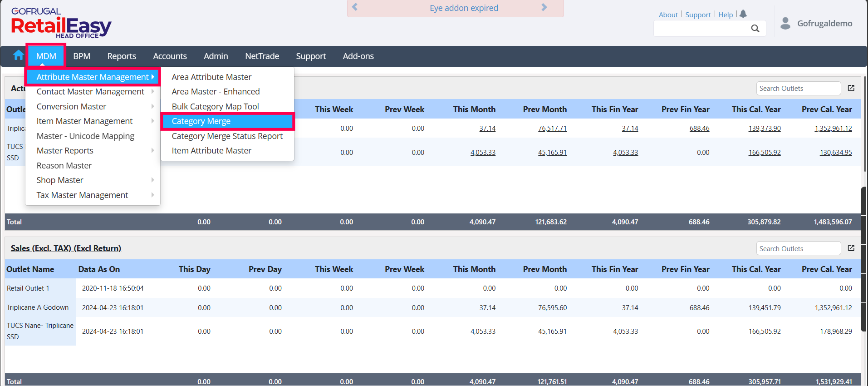Click the Support link at top

click(698, 15)
